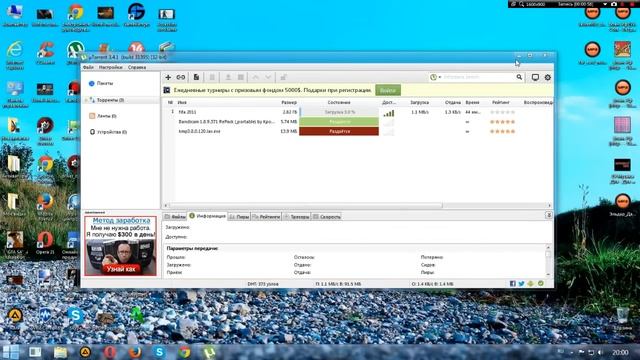
Task: Move torrent down in queue arrow
Action: (268, 77)
